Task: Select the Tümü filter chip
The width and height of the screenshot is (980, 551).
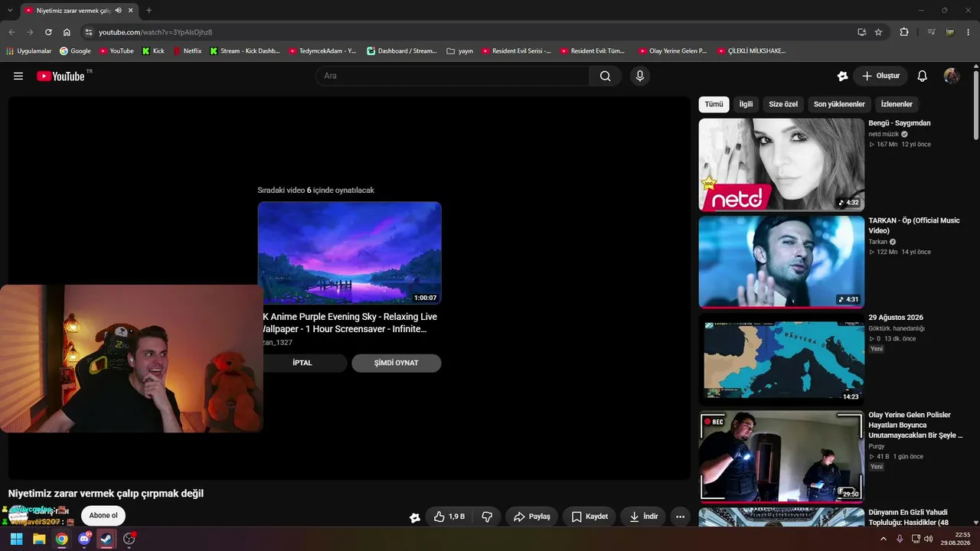Action: (714, 104)
